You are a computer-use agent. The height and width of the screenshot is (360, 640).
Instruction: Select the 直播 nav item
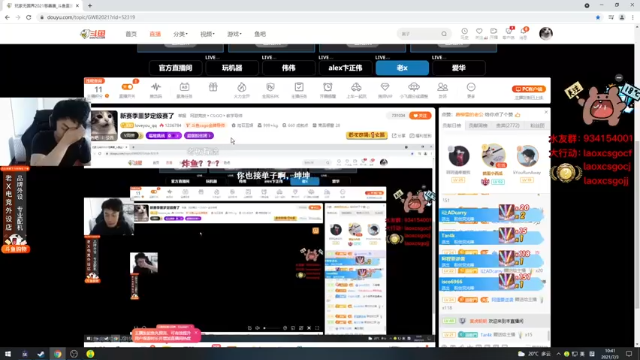click(155, 34)
